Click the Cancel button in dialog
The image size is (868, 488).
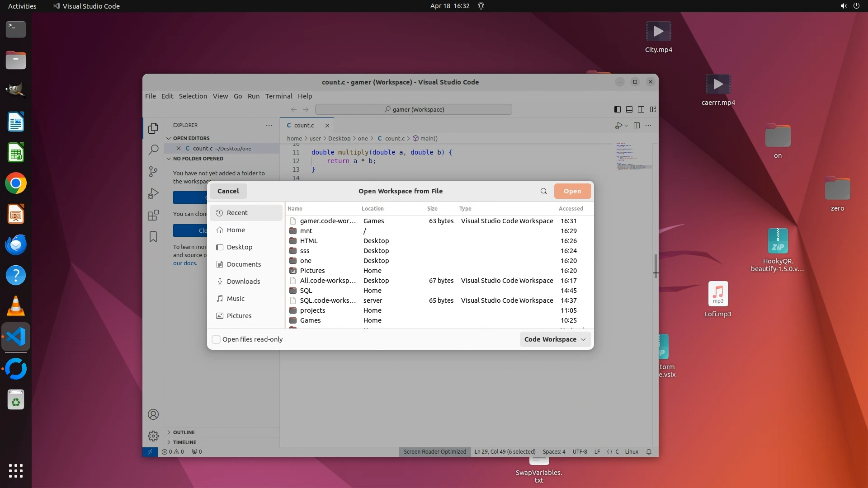[228, 191]
